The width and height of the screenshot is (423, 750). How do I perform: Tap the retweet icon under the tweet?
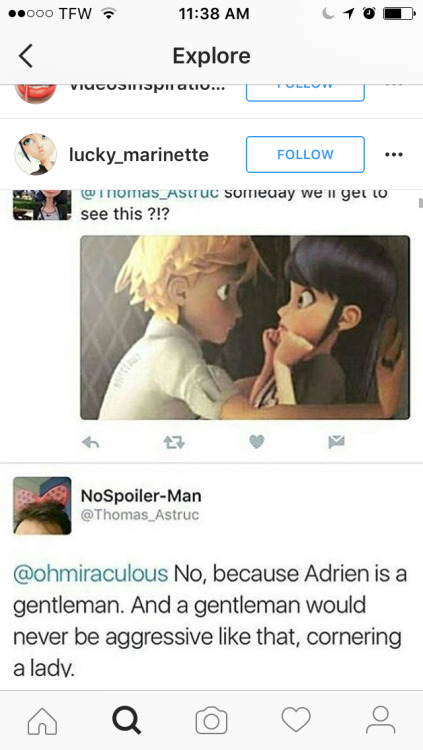[x=173, y=442]
